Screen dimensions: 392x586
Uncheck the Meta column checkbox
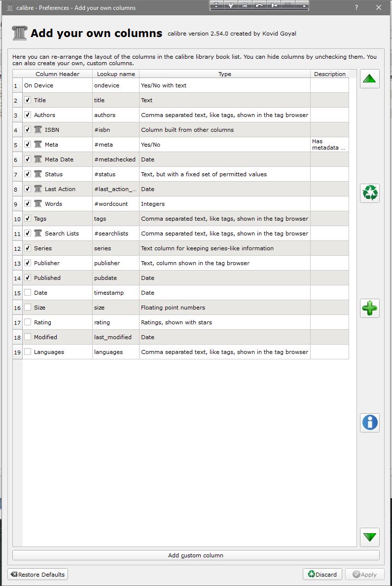pos(28,144)
